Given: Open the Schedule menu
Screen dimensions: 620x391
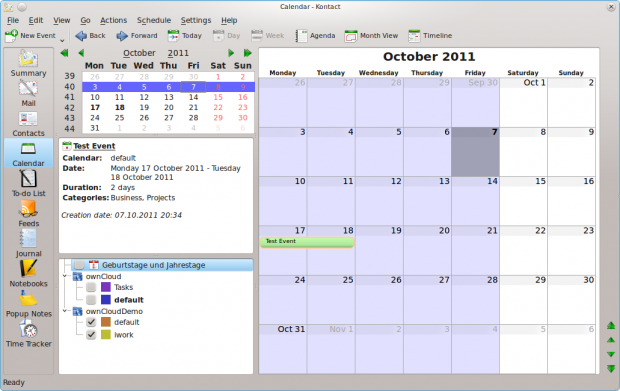Looking at the screenshot, I should pos(154,20).
